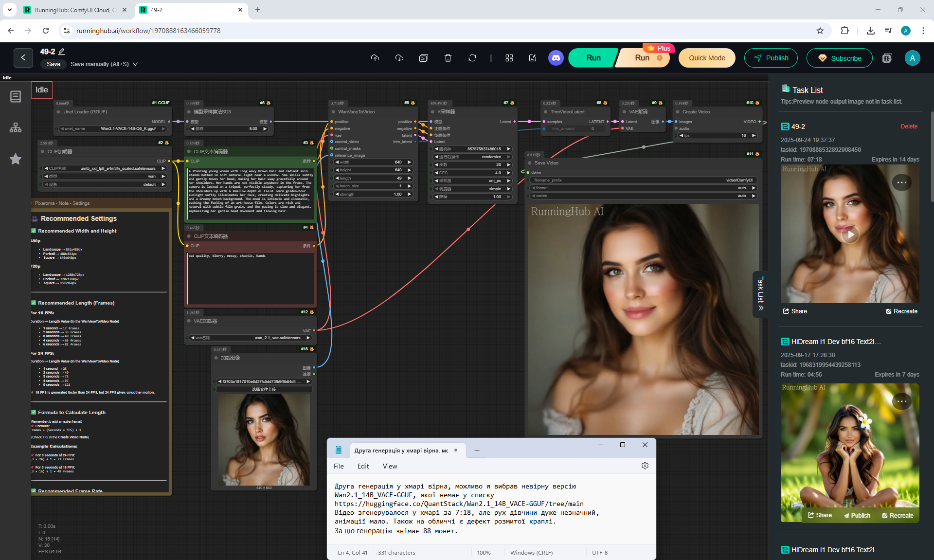Expand the Save manually dropdown arrow
The height and width of the screenshot is (560, 934).
coord(135,64)
